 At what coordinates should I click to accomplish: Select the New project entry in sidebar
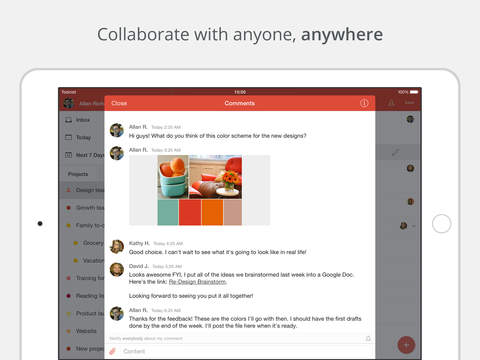tap(82, 349)
